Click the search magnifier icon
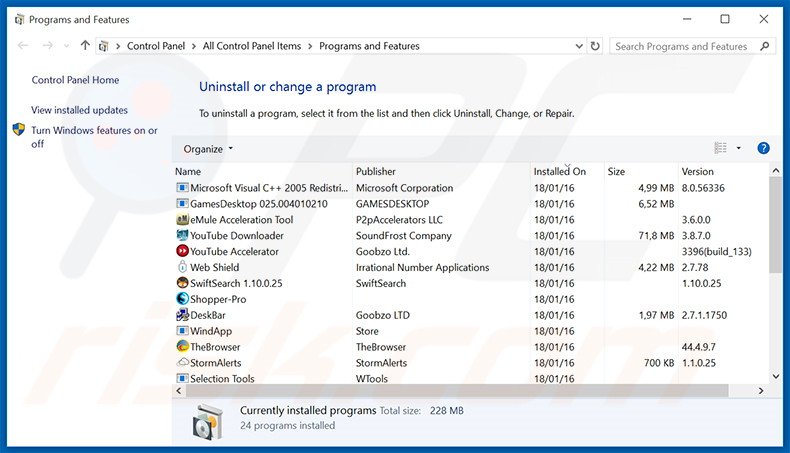Screen dimensions: 790x453 point(764,46)
